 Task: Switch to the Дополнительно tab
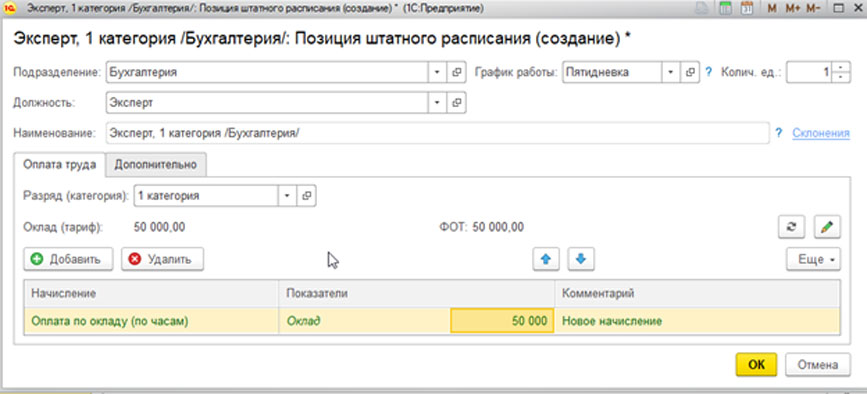point(156,165)
